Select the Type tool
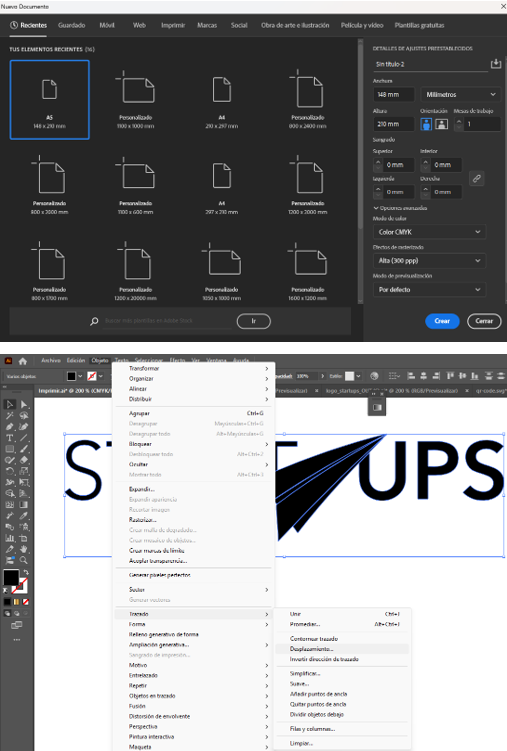This screenshot has height=751, width=507. 10,438
